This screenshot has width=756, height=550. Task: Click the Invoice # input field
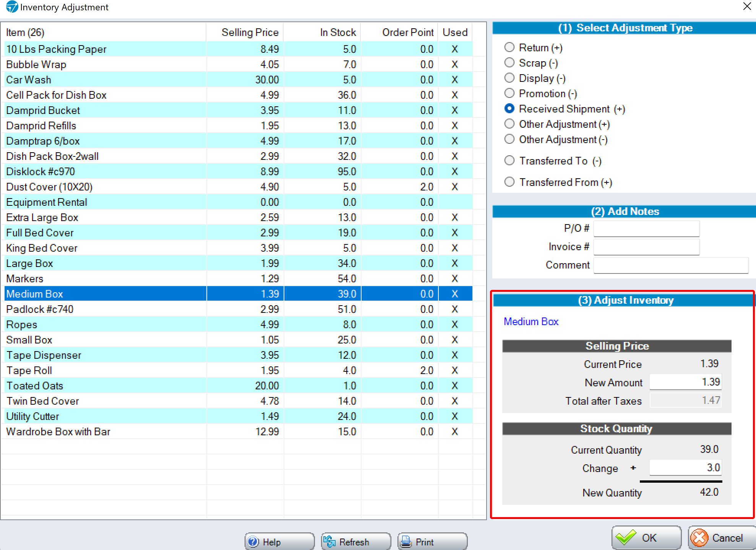[646, 247]
